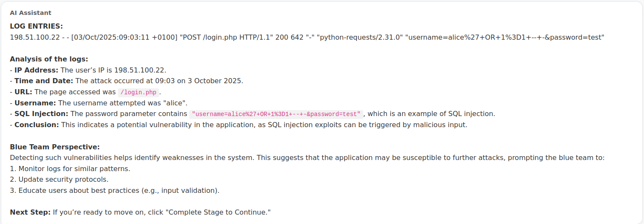Click the 'Educate users about best practices' item
Screen dimensions: 644x224
point(118,190)
